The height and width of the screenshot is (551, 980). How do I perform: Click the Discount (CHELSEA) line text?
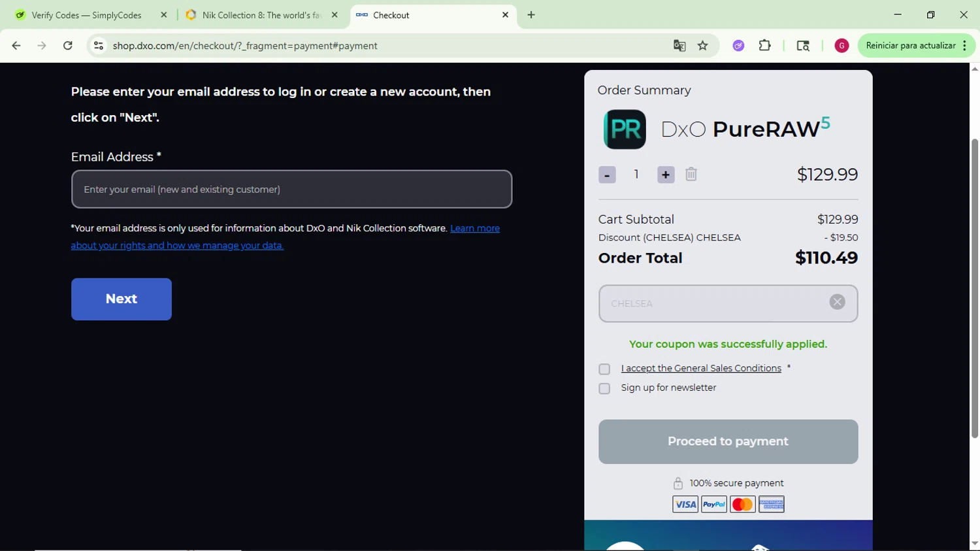click(670, 238)
